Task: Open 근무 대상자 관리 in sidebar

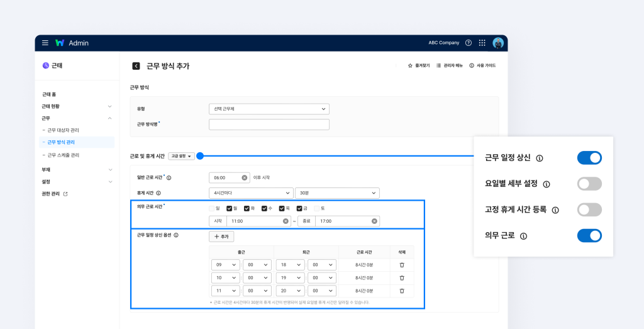Action: tap(63, 130)
